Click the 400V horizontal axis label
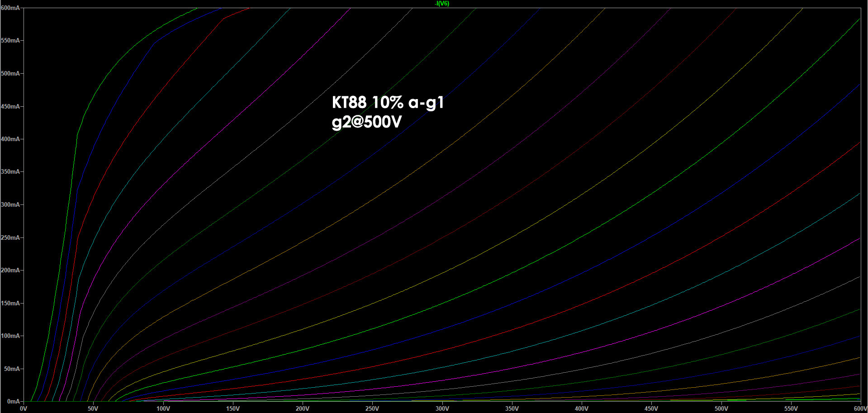This screenshot has width=868, height=413. 581,408
